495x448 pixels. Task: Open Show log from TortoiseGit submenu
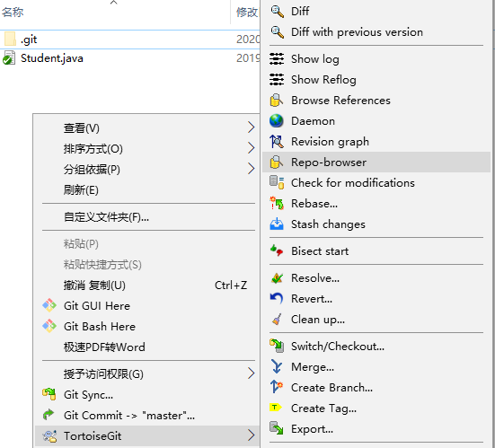[x=376, y=59]
